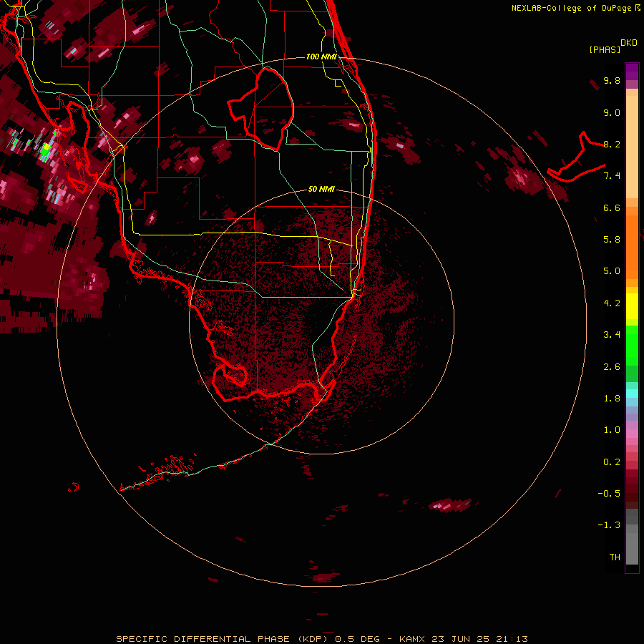This screenshot has height=644, width=644.
Task: Click the yellow-green intense echo cell on map
Action: 46,149
